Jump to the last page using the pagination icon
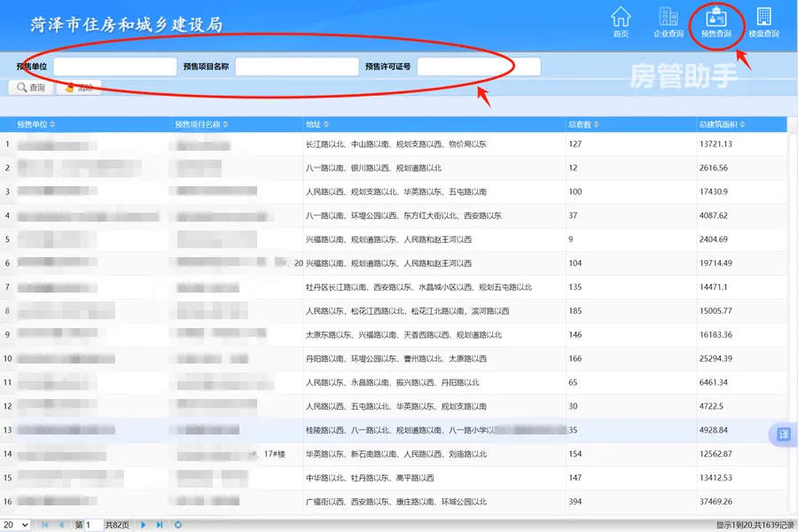This screenshot has height=532, width=798. coord(160,525)
